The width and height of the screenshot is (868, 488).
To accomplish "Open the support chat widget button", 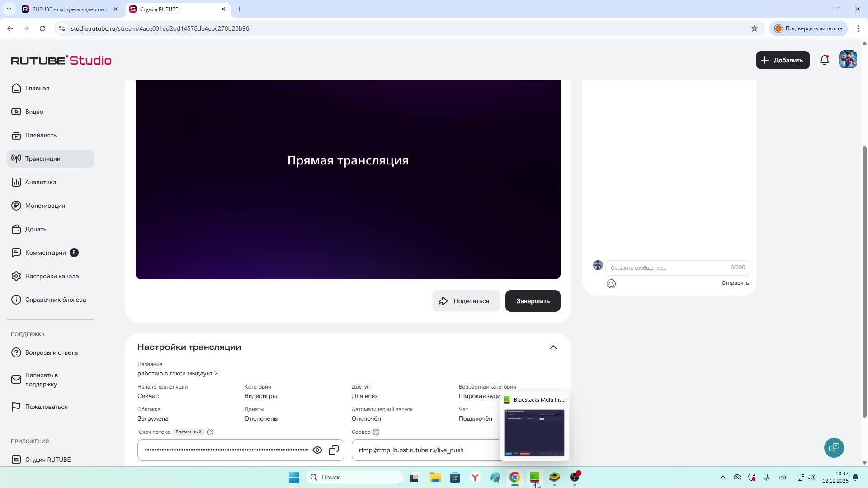I will click(x=834, y=448).
